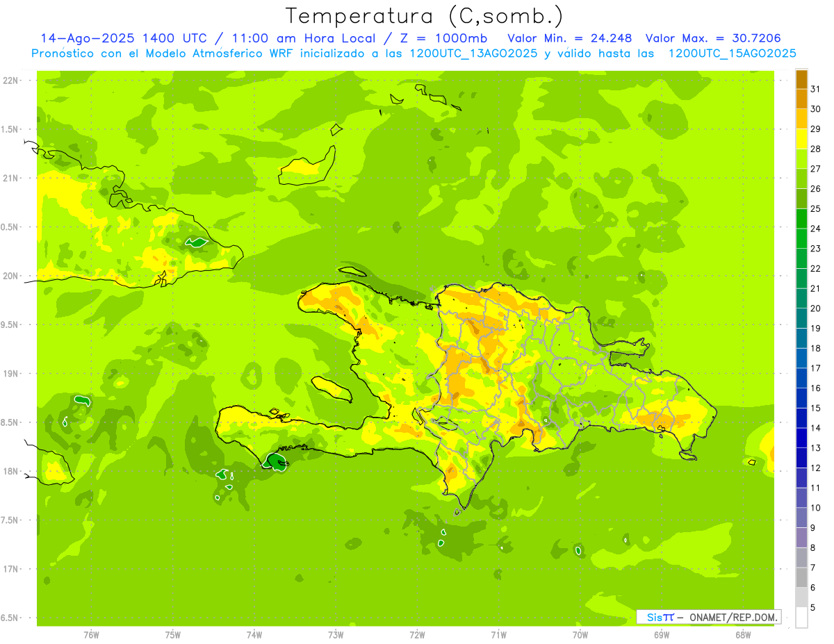The image size is (834, 644).
Task: Click the "69W" longitude axis label
Action: 662,635
